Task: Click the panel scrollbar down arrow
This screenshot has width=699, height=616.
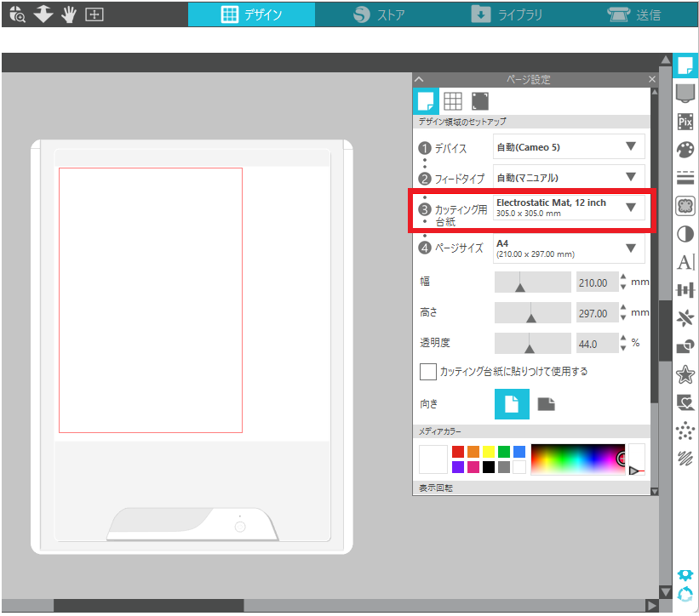Action: pos(655,491)
